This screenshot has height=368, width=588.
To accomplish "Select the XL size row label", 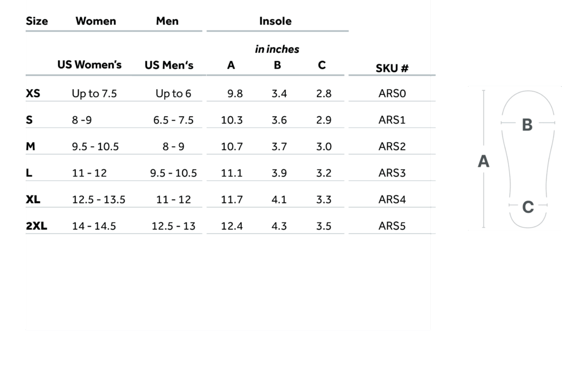I will 33,200.
